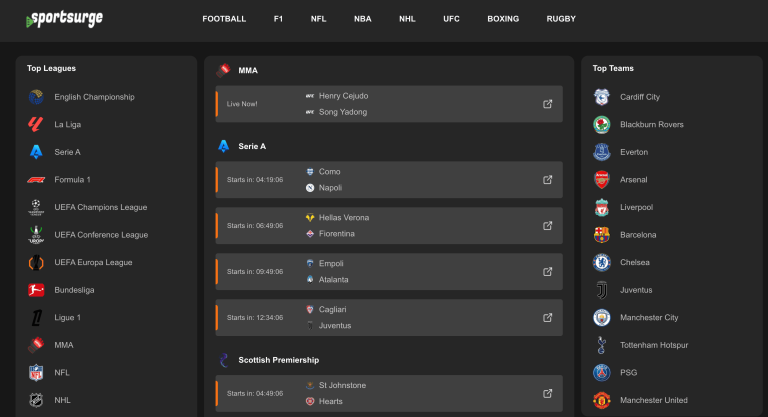Viewport: 768px width, 417px height.
Task: Click the Barcelona club crest
Action: point(601,235)
